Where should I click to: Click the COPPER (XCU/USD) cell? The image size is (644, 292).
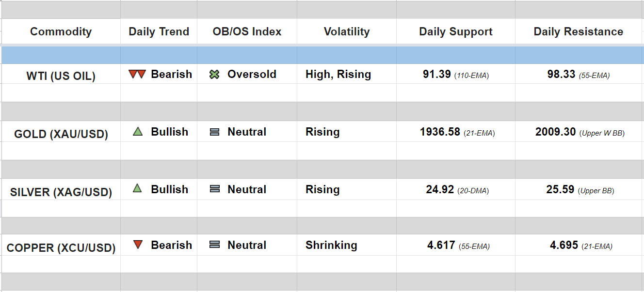(x=61, y=248)
